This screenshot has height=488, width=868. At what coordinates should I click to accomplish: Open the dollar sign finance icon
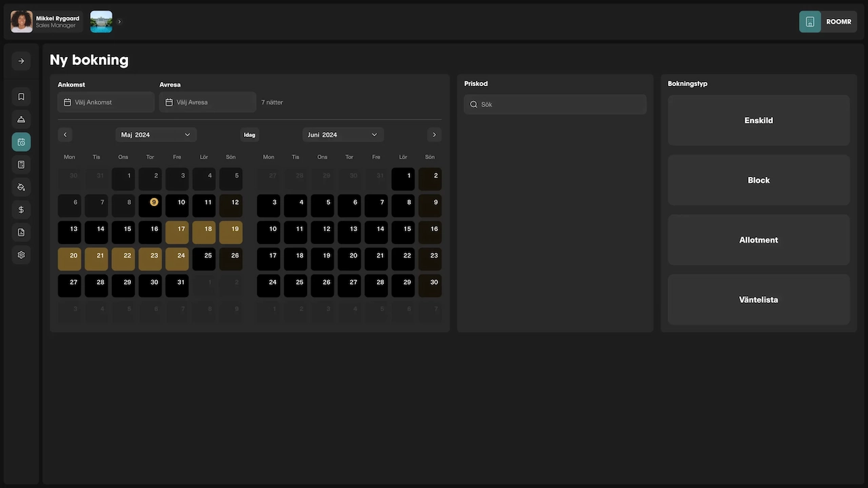point(21,209)
